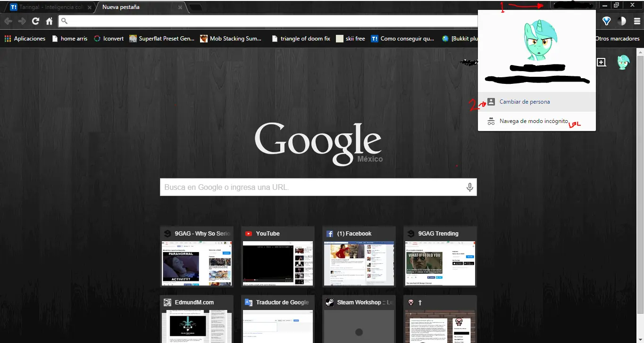
Task: Open the home arris bookmark
Action: coord(70,39)
